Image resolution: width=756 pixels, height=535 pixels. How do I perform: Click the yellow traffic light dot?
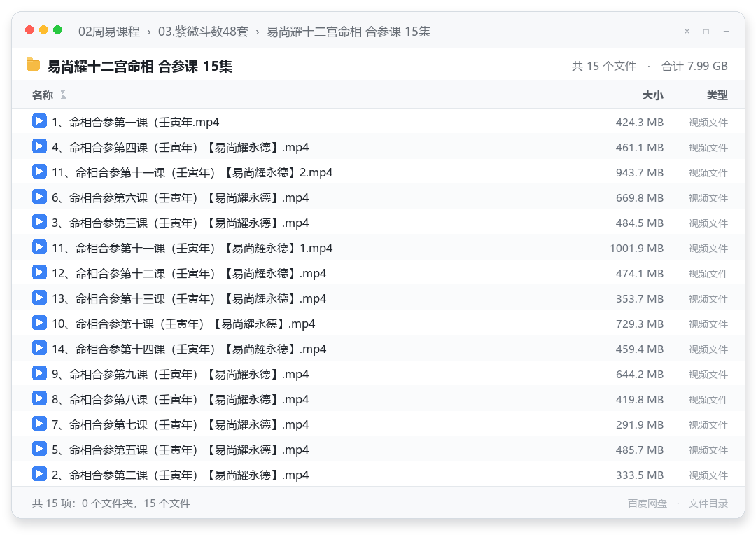coord(44,30)
